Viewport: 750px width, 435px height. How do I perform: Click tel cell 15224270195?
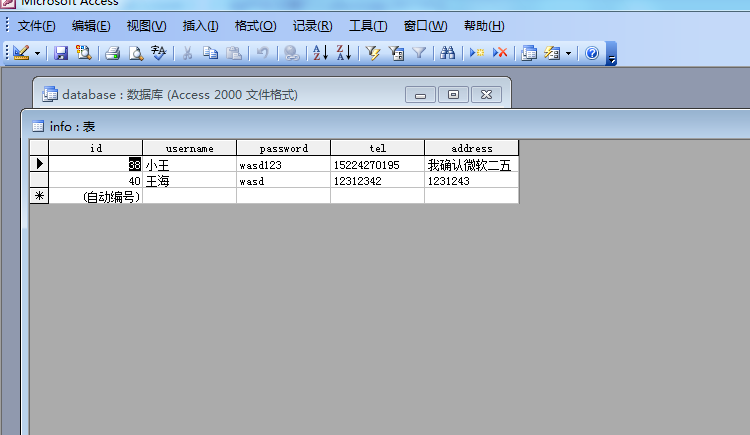click(x=377, y=164)
